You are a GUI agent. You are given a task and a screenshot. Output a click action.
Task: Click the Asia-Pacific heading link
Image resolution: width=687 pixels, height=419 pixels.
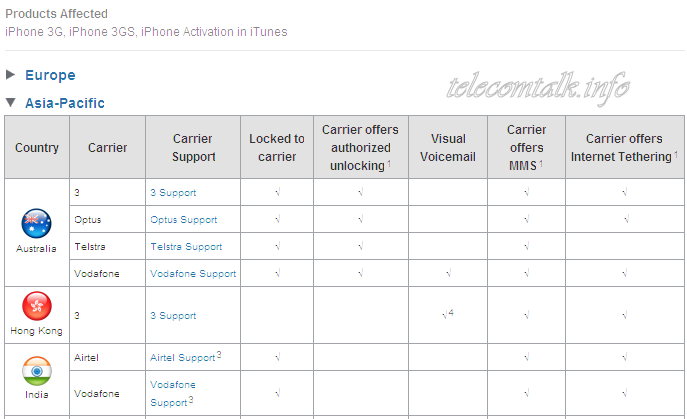pos(65,103)
